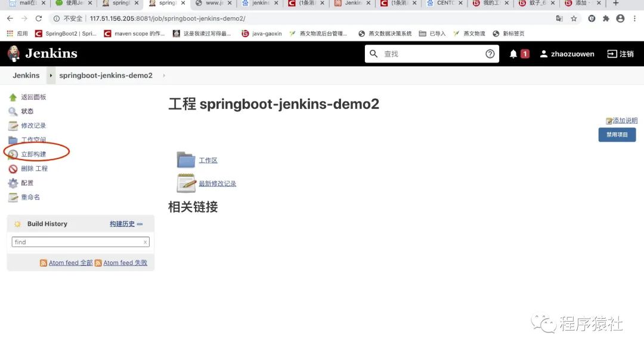
Task: Bookmark this page with the star
Action: (574, 18)
